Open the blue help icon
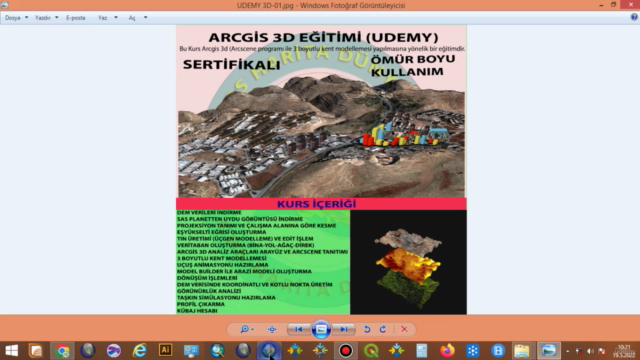 pos(634,17)
